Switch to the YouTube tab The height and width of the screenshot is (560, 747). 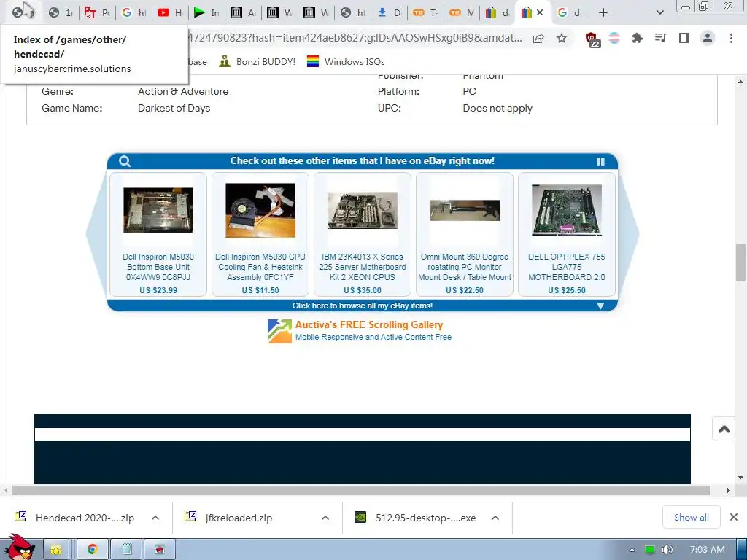tap(169, 13)
